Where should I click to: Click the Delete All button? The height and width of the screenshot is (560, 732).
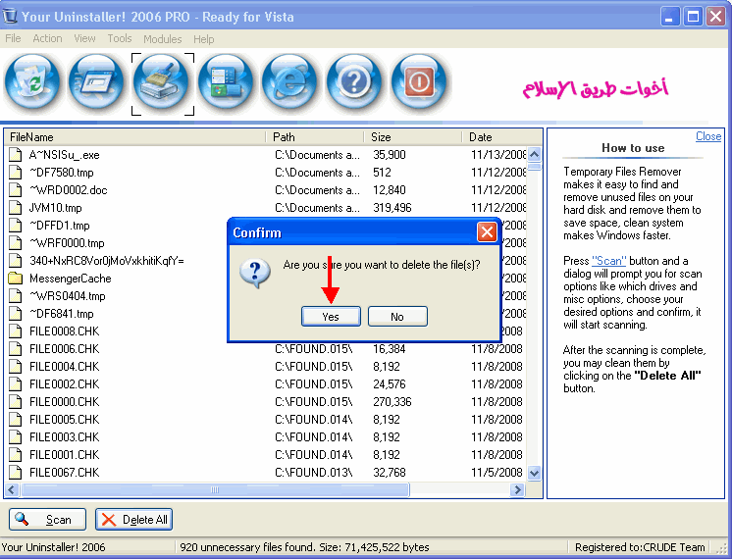click(x=134, y=520)
